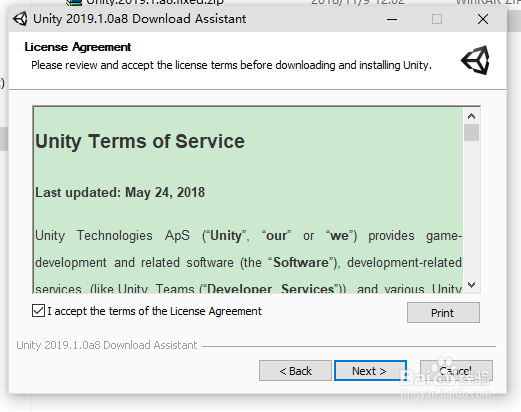Viewport: 521px width, 412px height.
Task: Click the license scrollbar thumb
Action: coord(471,133)
